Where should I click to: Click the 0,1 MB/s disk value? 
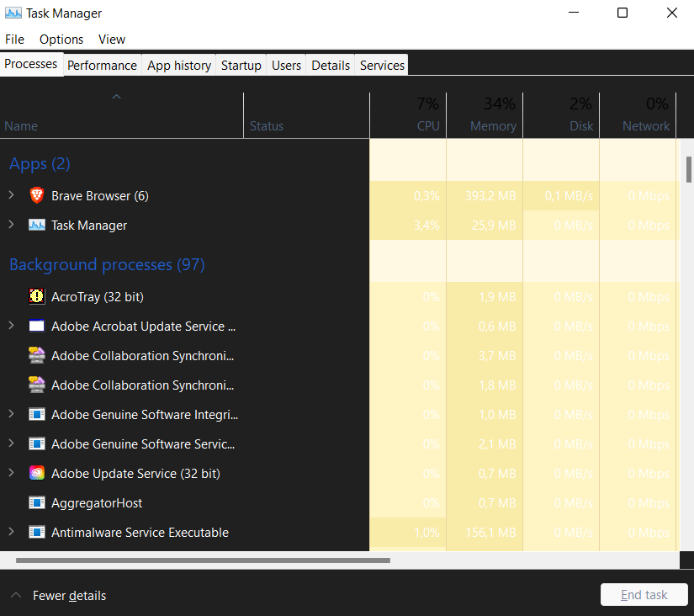(569, 196)
